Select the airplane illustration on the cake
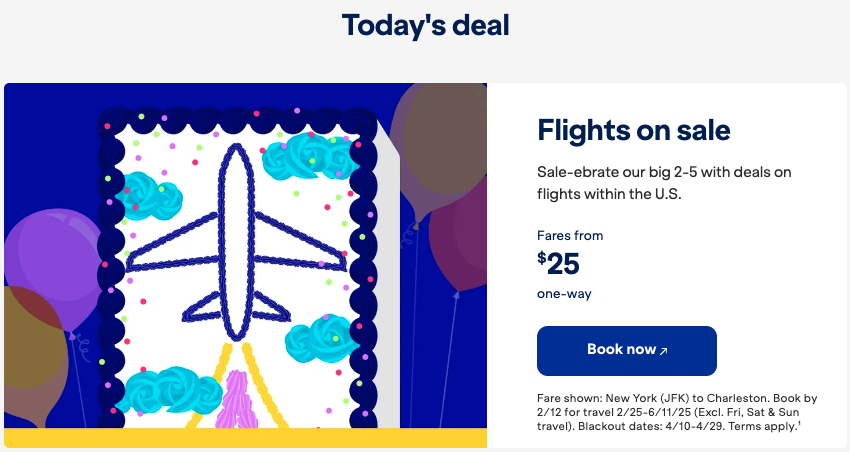Viewport: 850px width, 452px height. pyautogui.click(x=236, y=242)
